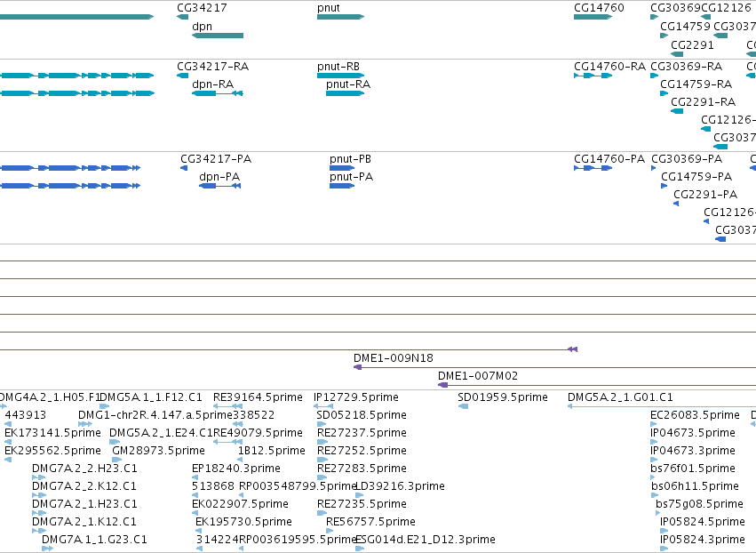Click the DMG5A.2_1.G01.C1 feature label

pos(620,397)
